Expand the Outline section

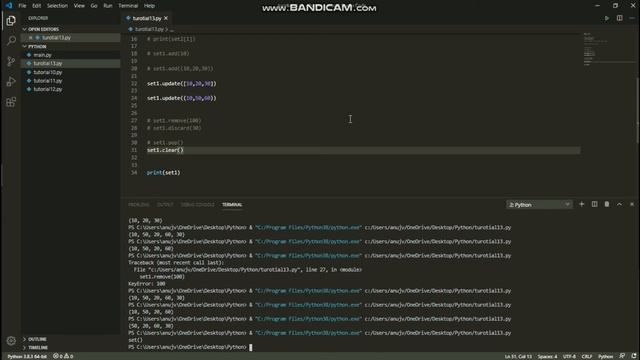coord(71,339)
